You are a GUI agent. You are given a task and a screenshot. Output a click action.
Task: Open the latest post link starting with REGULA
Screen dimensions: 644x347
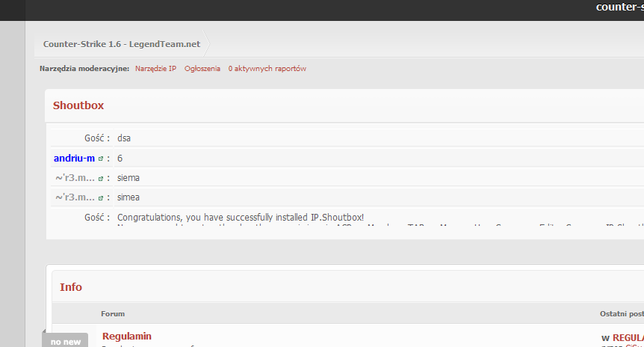click(627, 338)
